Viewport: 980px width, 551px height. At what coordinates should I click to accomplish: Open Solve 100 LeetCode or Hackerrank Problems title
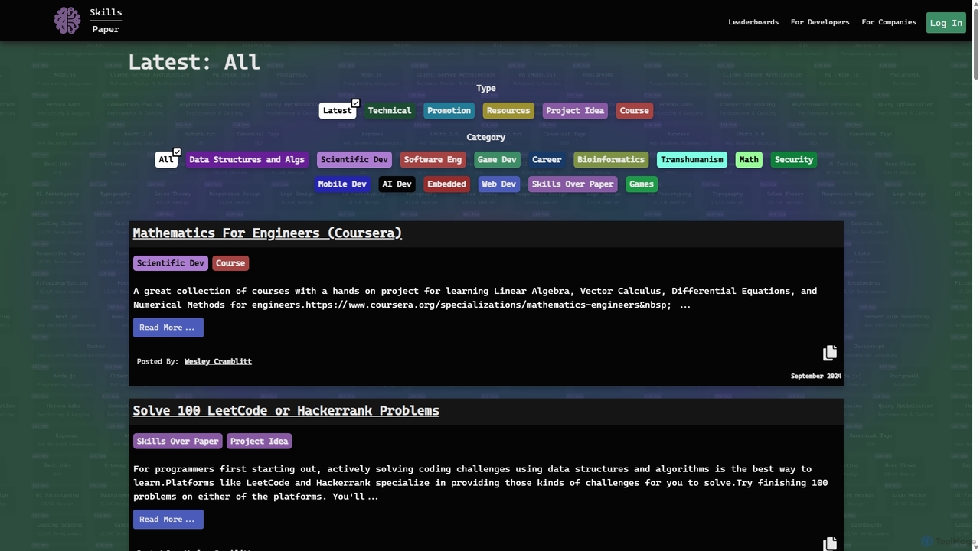(x=286, y=410)
